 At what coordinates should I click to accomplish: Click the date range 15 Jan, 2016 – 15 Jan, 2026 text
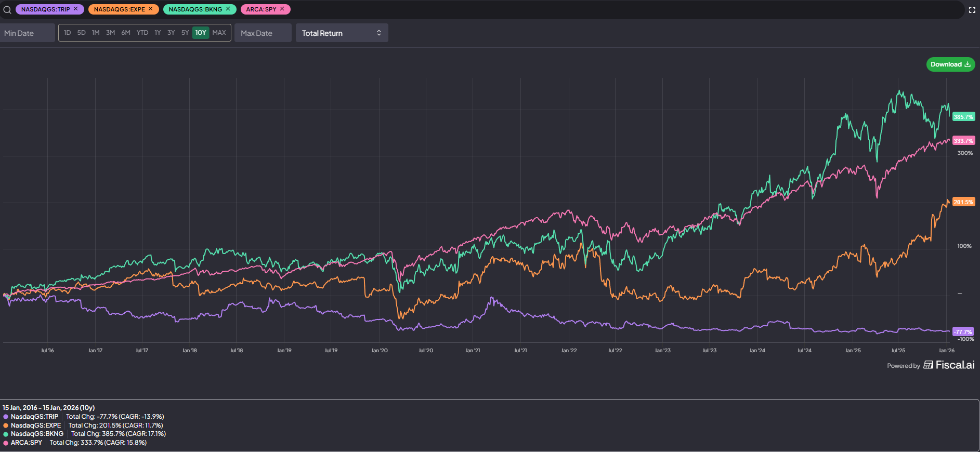49,408
